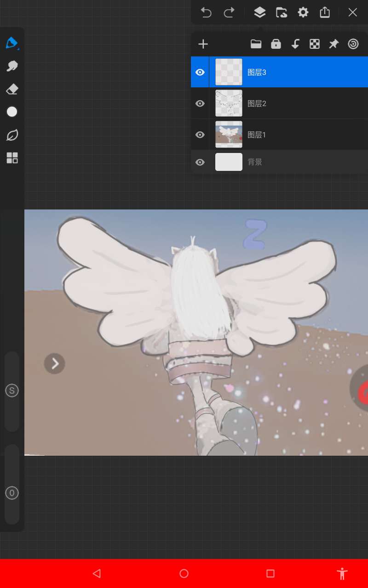This screenshot has height=588, width=368.
Task: Expand panel with right chevron on canvas
Action: click(x=55, y=364)
